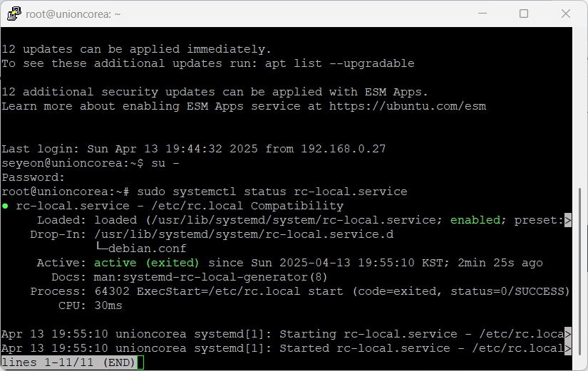Click the 'Password:' prompt line
Viewport: 588px width, 371px height.
coord(33,177)
